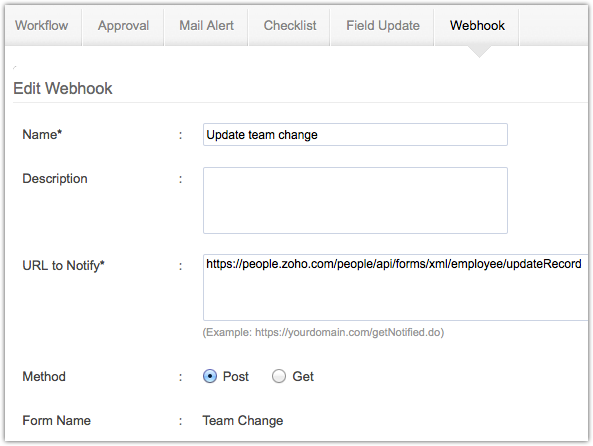Switch to the Workflow tab
This screenshot has width=593, height=446.
pos(43,26)
